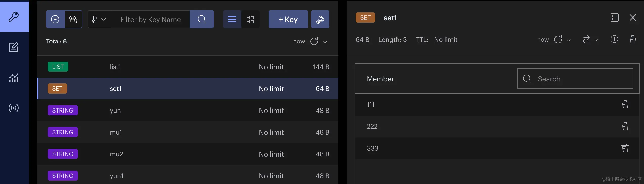Select the list1 key row
Screen dimensions: 644x184
click(x=188, y=67)
